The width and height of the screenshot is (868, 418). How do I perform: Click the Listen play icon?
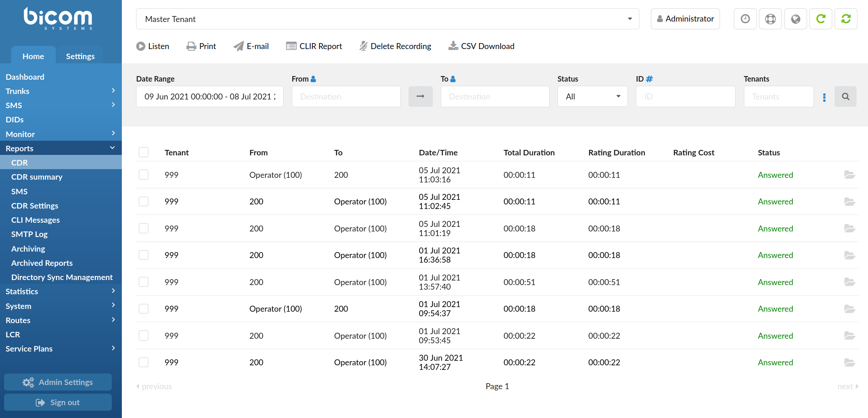(x=141, y=46)
